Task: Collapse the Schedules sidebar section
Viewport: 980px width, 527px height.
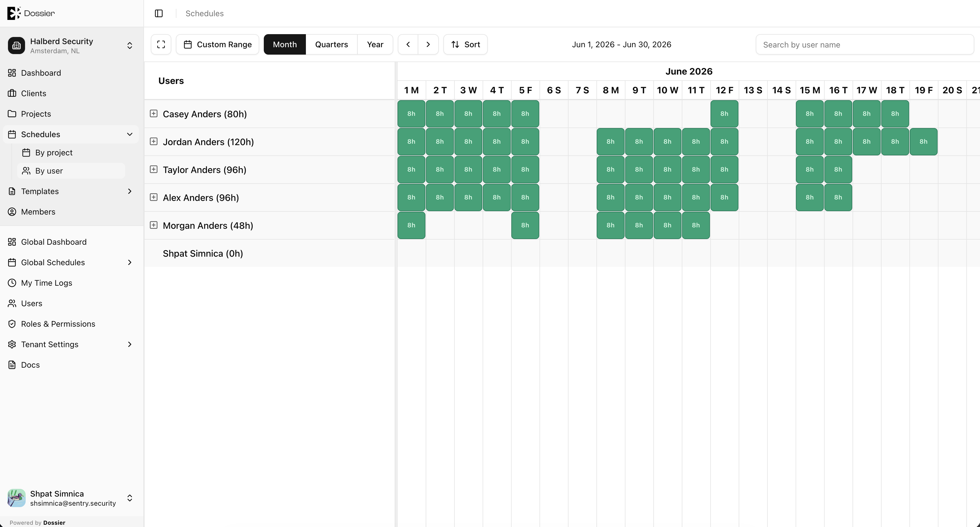Action: point(130,134)
